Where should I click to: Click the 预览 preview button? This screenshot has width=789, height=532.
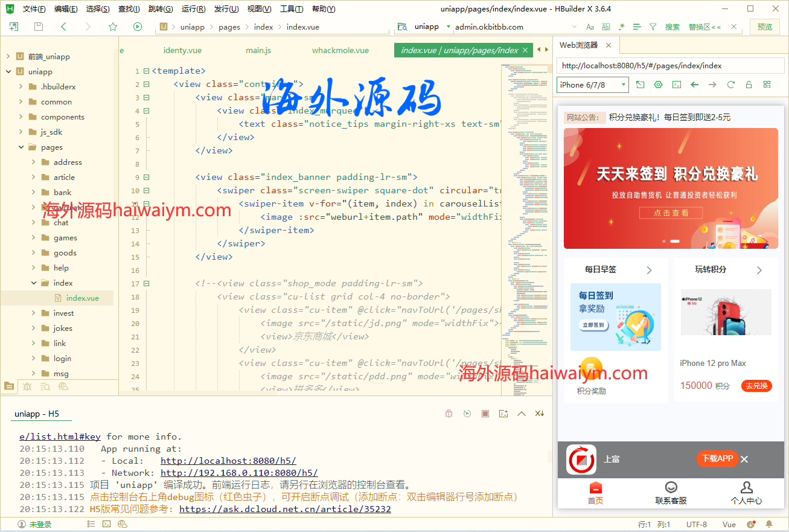click(764, 27)
